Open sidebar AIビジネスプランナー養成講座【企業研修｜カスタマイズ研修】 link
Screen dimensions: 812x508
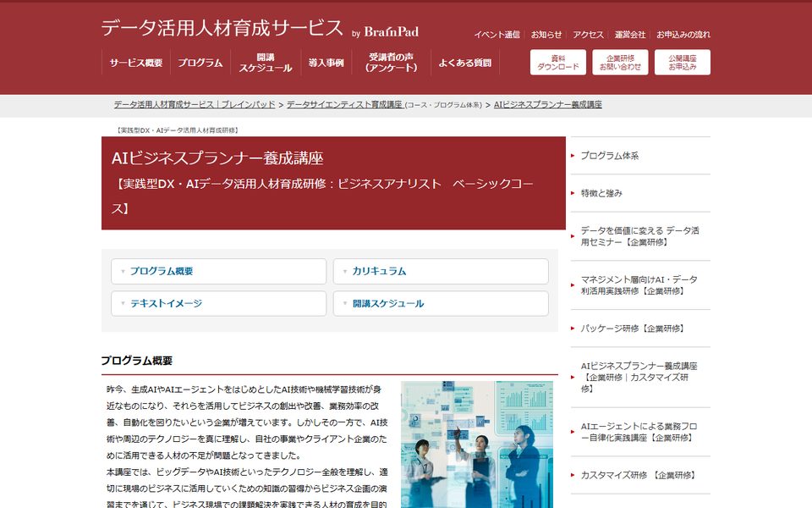640,378
